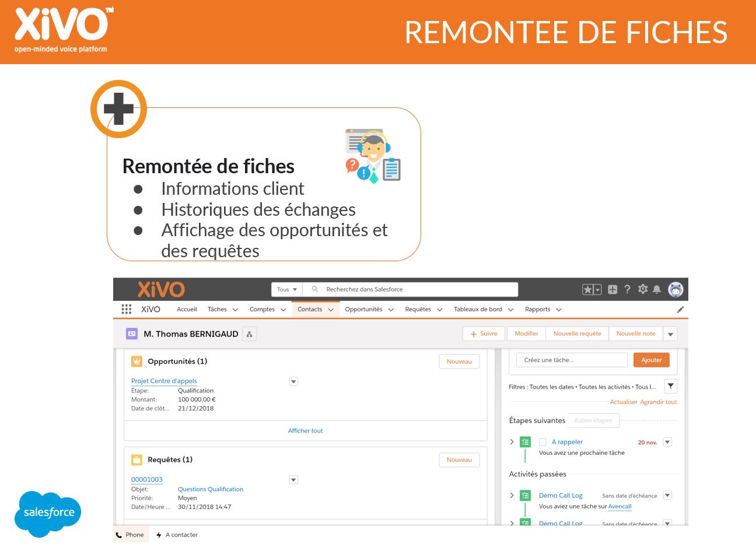Screen dimensions: 756x547
Task: Click the Phone utility bar item
Action: 130,535
